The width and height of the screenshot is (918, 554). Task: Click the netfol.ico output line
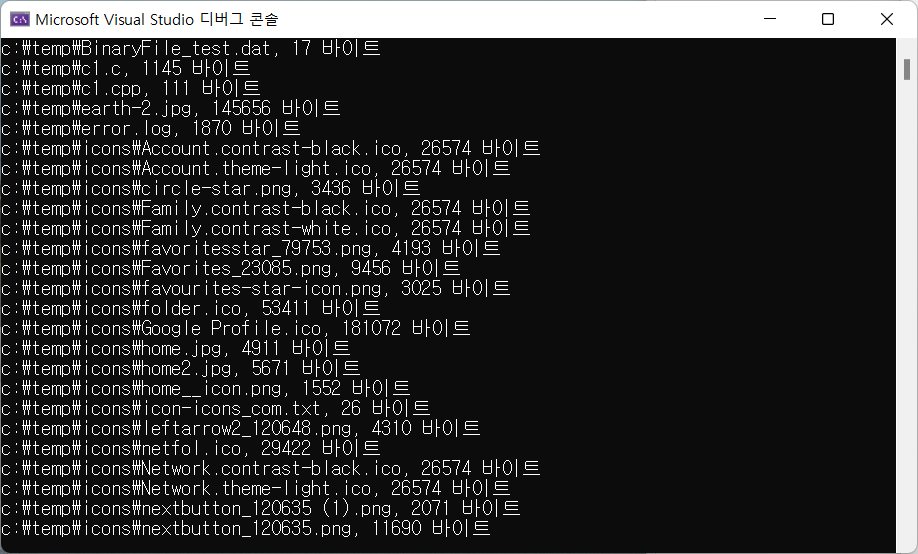click(190, 449)
